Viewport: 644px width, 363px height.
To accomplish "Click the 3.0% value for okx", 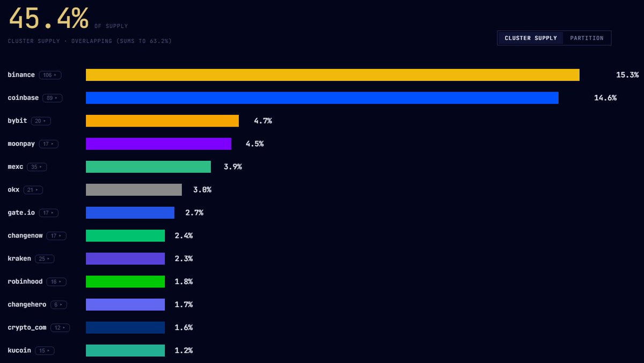I will [x=202, y=190].
